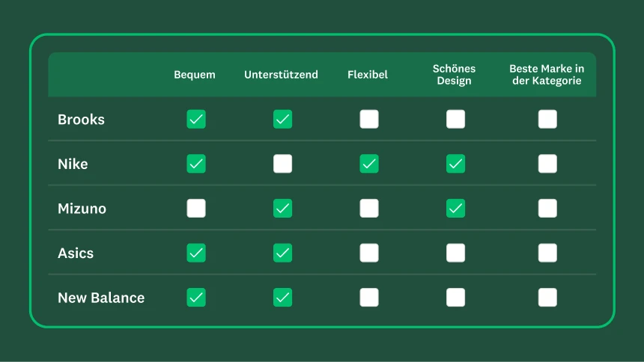Deselect Schönes Design for Nike
This screenshot has width=644, height=362.
pyautogui.click(x=455, y=164)
